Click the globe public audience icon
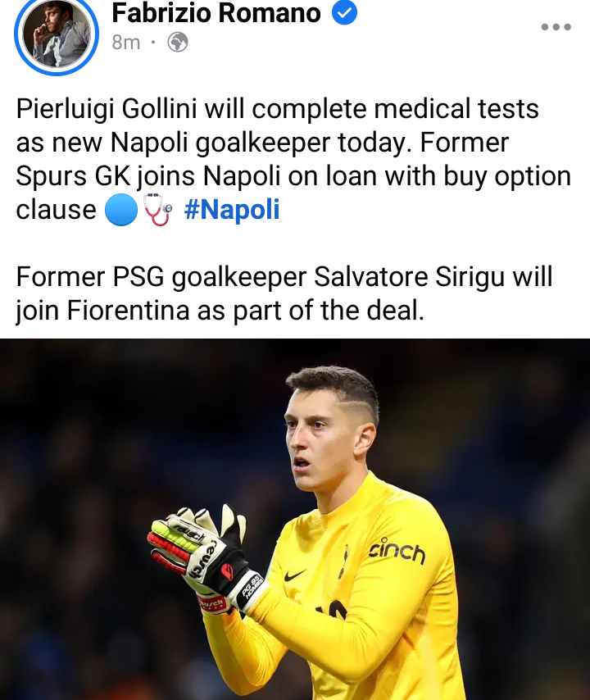The height and width of the screenshot is (700, 590). click(x=178, y=43)
